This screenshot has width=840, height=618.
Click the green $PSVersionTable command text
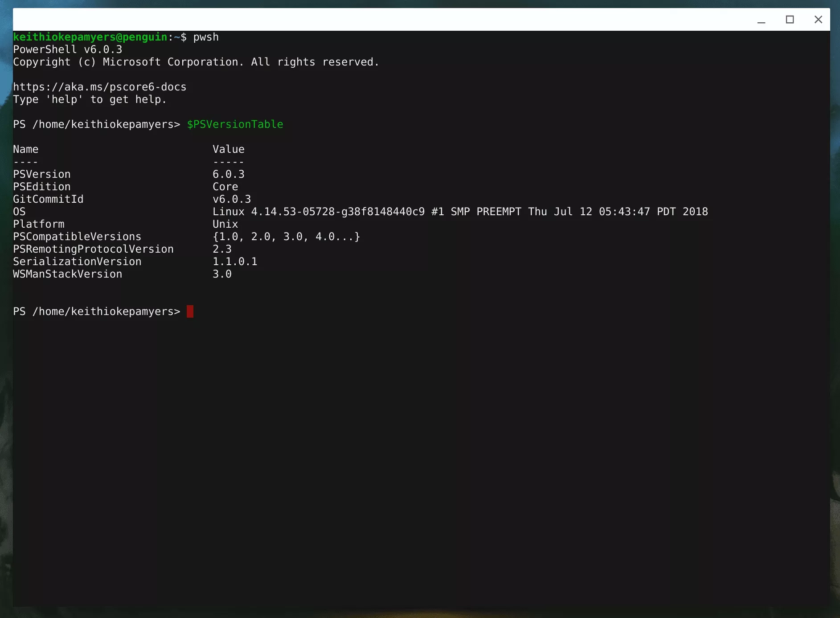(235, 124)
